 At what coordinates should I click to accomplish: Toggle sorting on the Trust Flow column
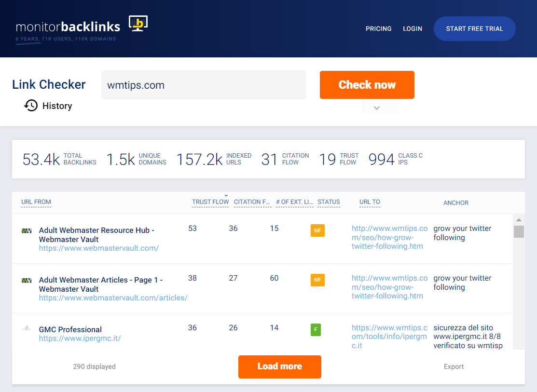[210, 203]
